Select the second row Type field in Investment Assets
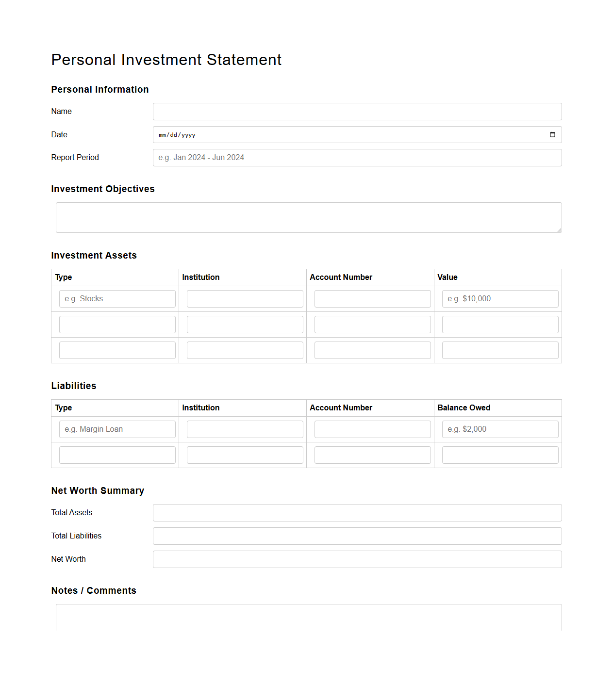The image size is (613, 700). pyautogui.click(x=117, y=324)
